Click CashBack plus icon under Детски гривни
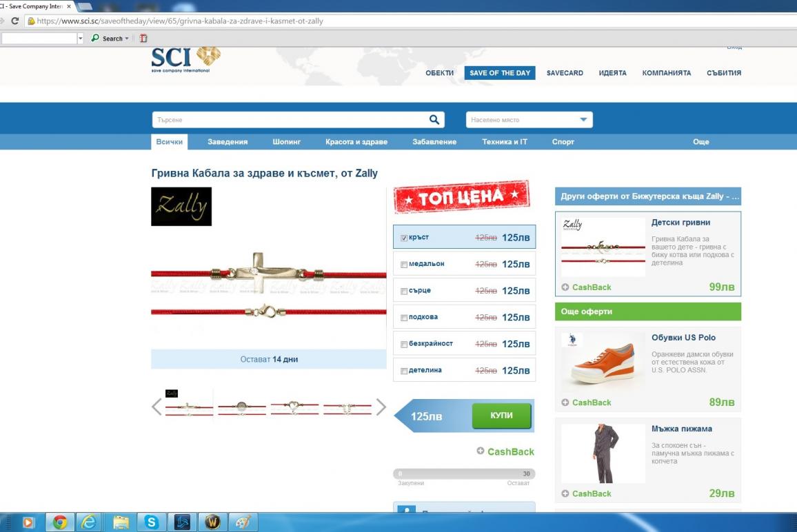Viewport: 797px width, 532px height. [565, 287]
